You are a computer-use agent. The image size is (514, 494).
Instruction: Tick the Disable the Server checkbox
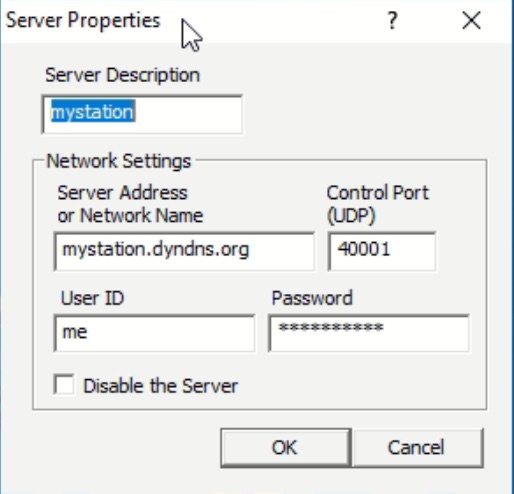coord(64,385)
